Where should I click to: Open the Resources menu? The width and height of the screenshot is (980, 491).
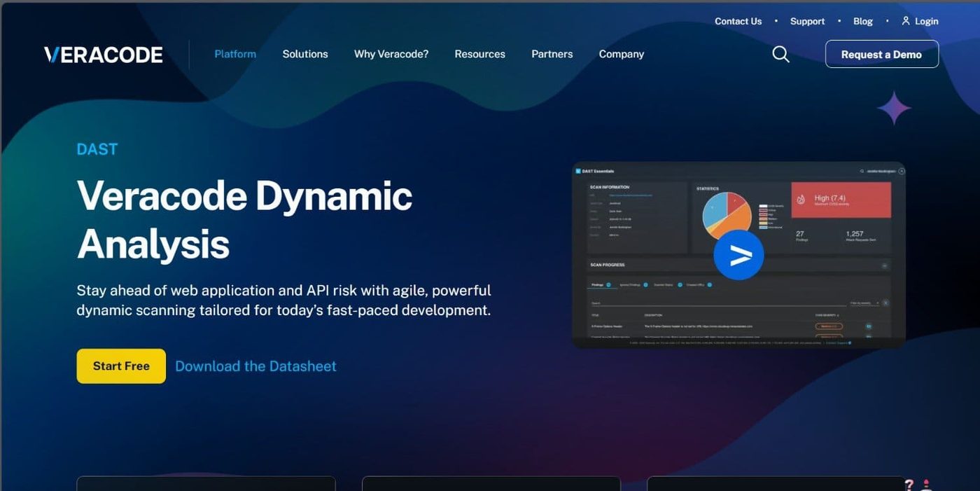[479, 54]
